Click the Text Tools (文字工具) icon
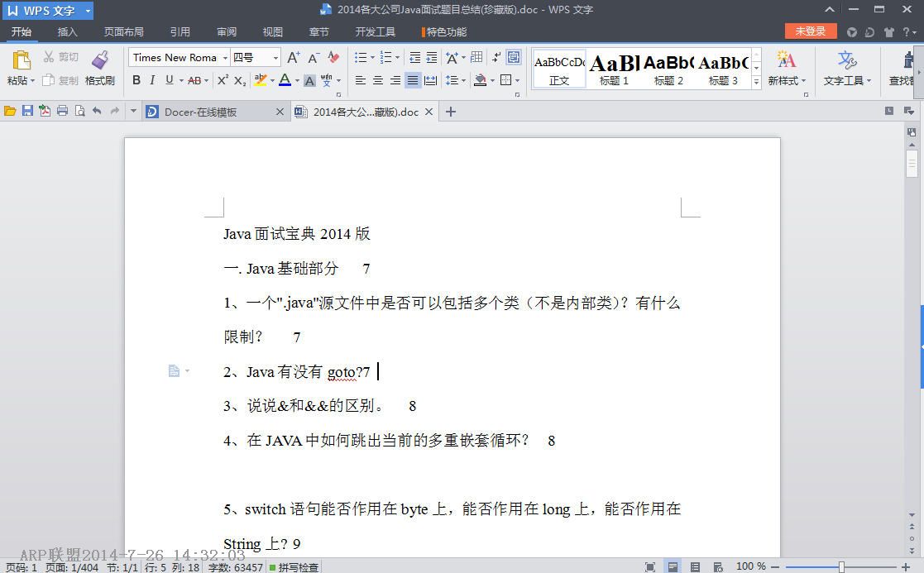The height and width of the screenshot is (573, 924). pos(847,60)
